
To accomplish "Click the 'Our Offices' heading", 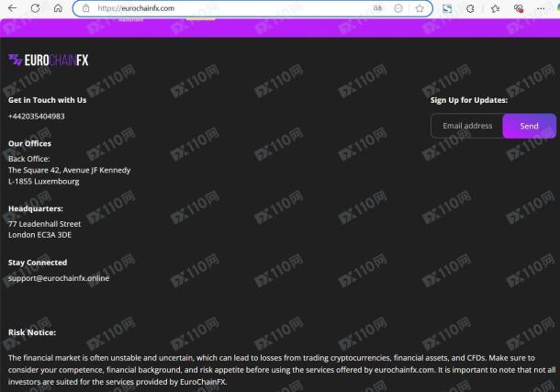I will (x=29, y=143).
